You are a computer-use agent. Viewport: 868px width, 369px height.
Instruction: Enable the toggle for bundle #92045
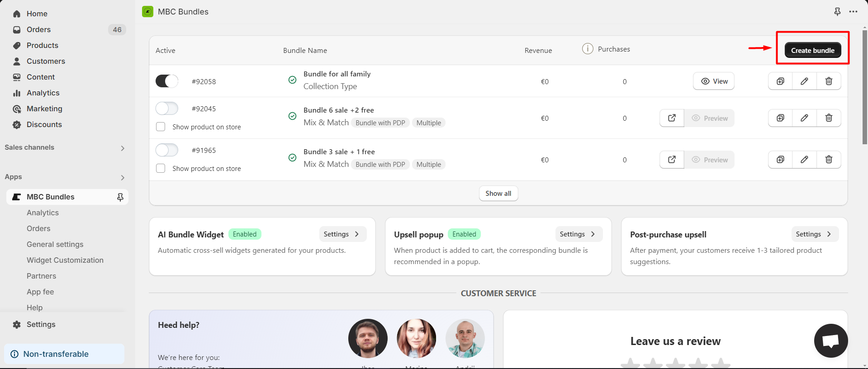tap(167, 109)
